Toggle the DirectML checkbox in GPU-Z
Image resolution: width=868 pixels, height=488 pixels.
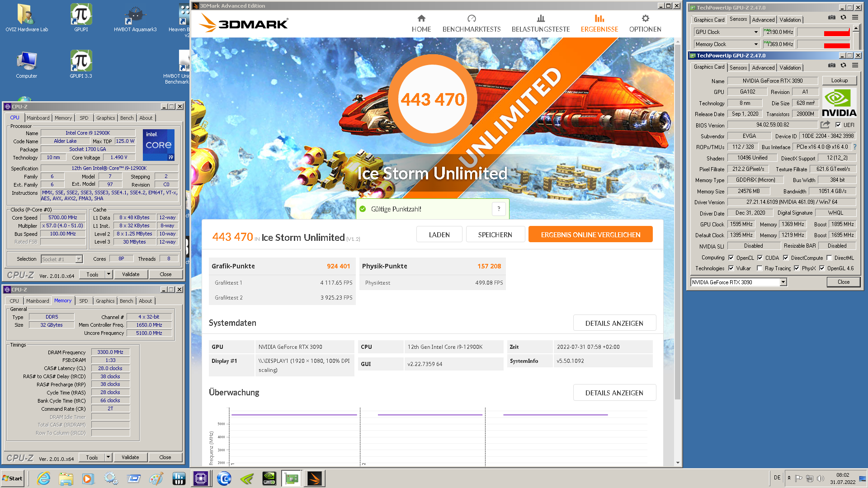coord(829,258)
